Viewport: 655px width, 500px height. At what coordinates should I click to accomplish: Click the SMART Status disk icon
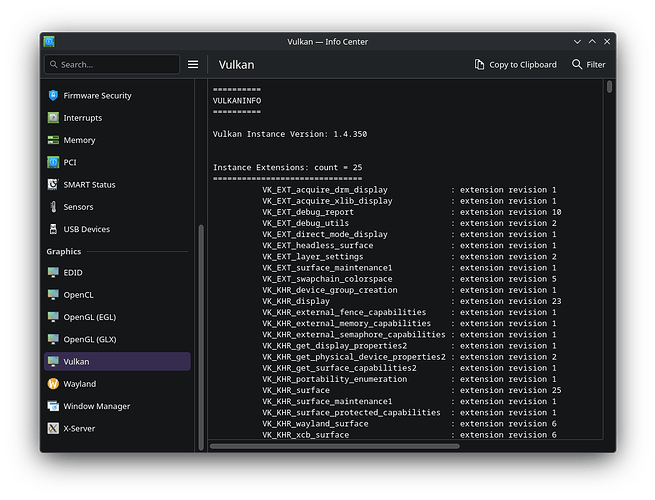point(53,185)
